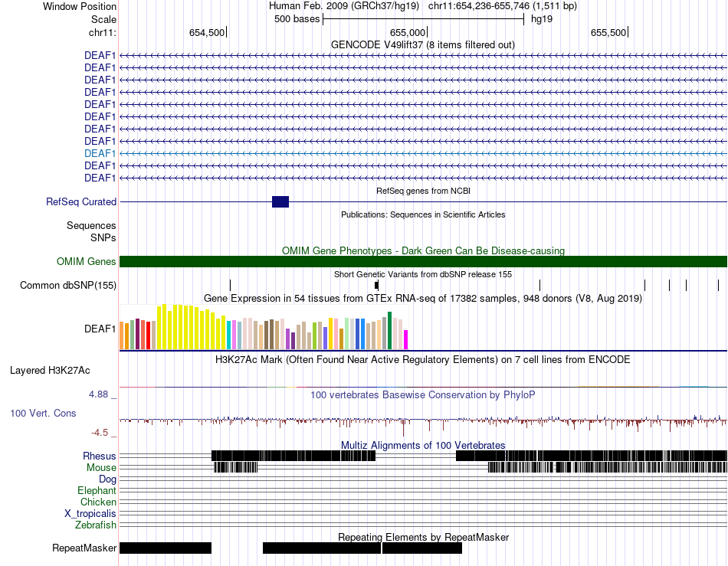Select the Mouse alignment row label

(x=101, y=468)
